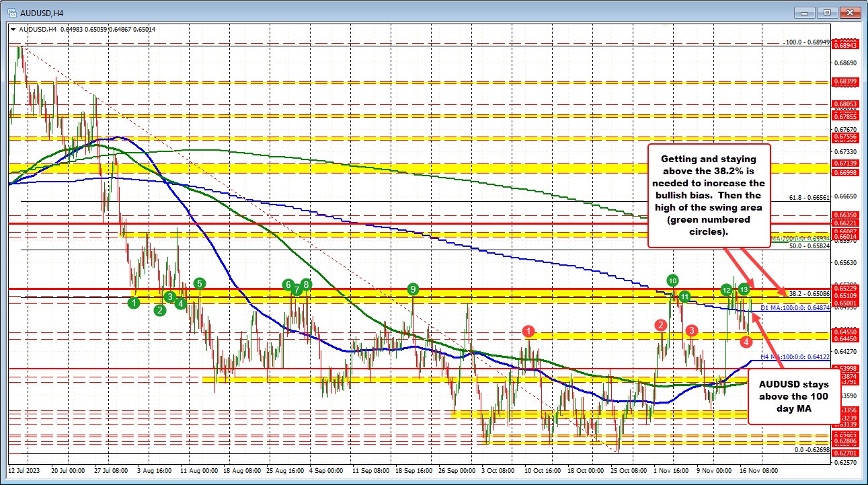
Task: Minimize the AUDUSD chart window
Action: click(x=804, y=11)
